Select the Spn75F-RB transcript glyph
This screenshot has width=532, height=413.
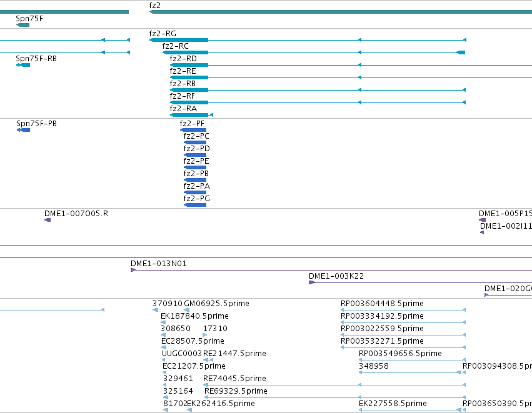[x=23, y=65]
